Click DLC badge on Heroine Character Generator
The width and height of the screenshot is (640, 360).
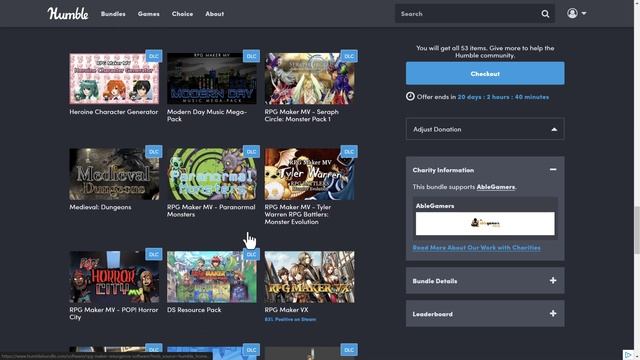click(153, 56)
